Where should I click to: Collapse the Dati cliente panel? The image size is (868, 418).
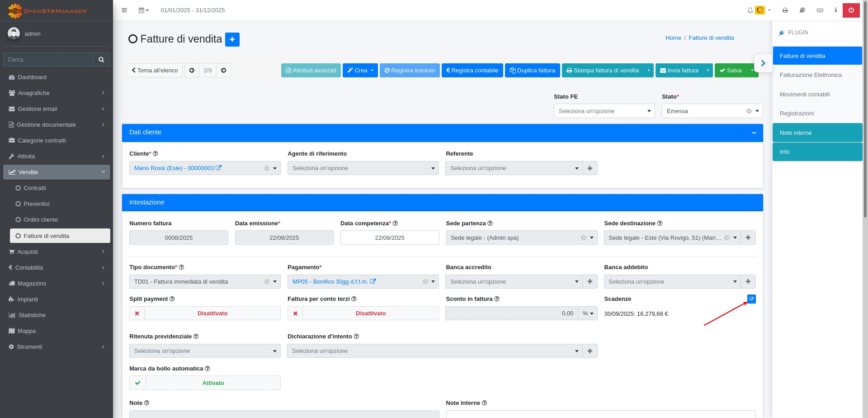754,133
